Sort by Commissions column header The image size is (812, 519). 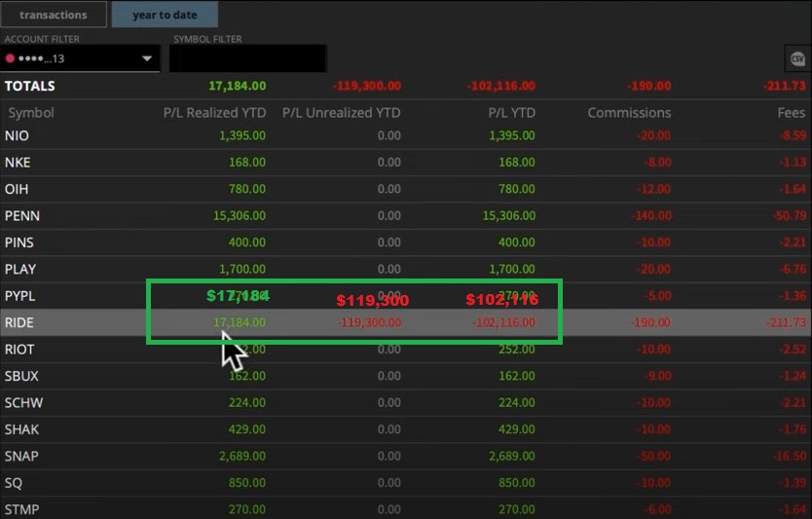coord(629,112)
